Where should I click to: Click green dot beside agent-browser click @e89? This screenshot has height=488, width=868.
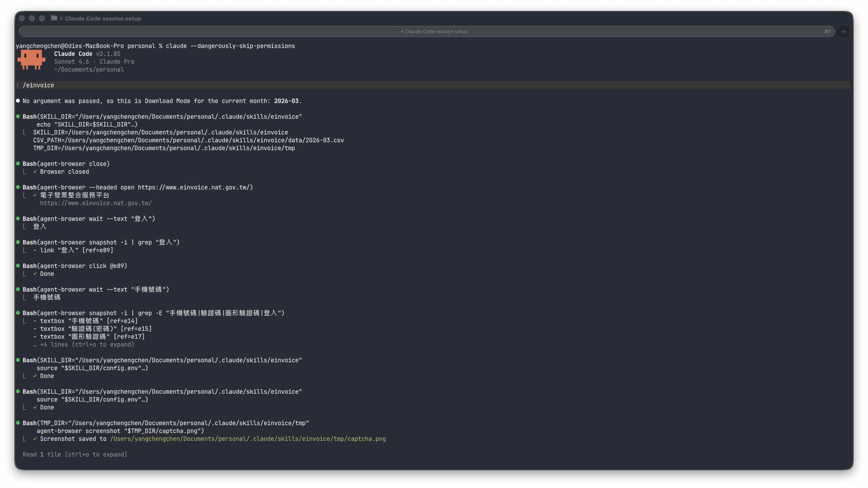point(18,266)
